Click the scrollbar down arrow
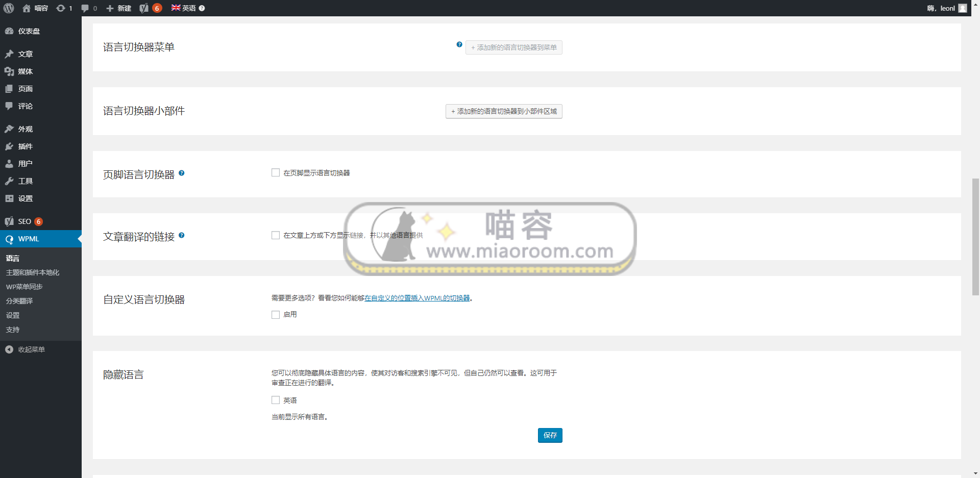Screen dimensions: 980x478 pyautogui.click(x=975, y=473)
